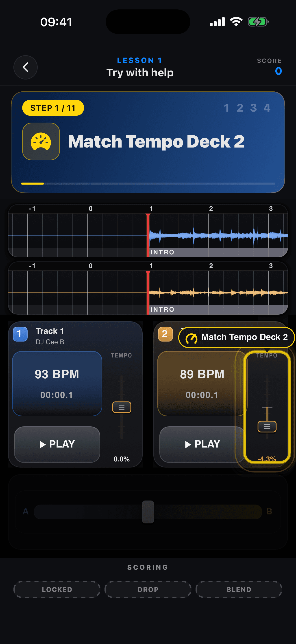Tap beat counter number 4
This screenshot has height=644, width=296.
click(x=267, y=108)
